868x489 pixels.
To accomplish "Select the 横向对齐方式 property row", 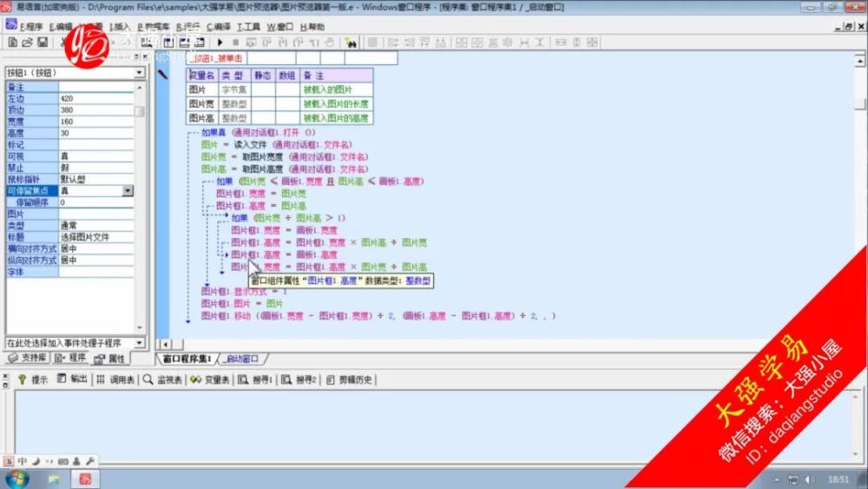I will [x=69, y=248].
